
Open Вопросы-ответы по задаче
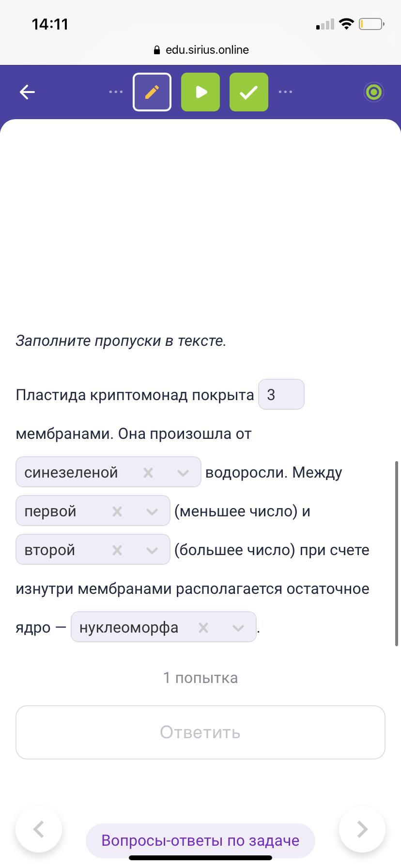click(x=200, y=840)
